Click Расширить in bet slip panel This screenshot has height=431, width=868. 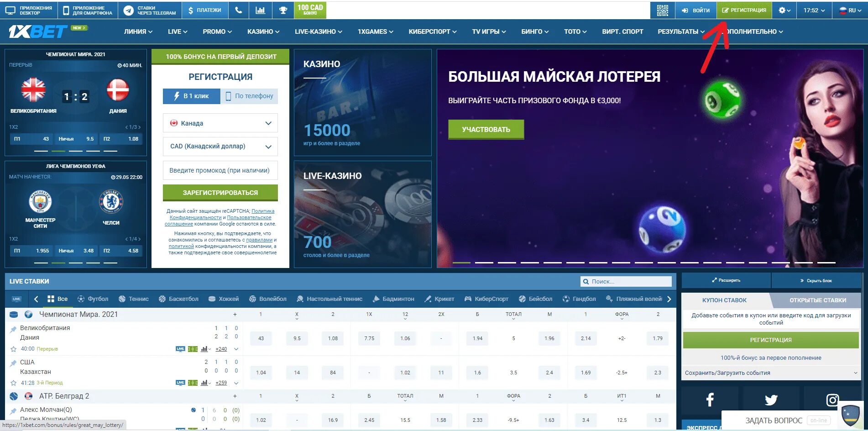coord(726,280)
